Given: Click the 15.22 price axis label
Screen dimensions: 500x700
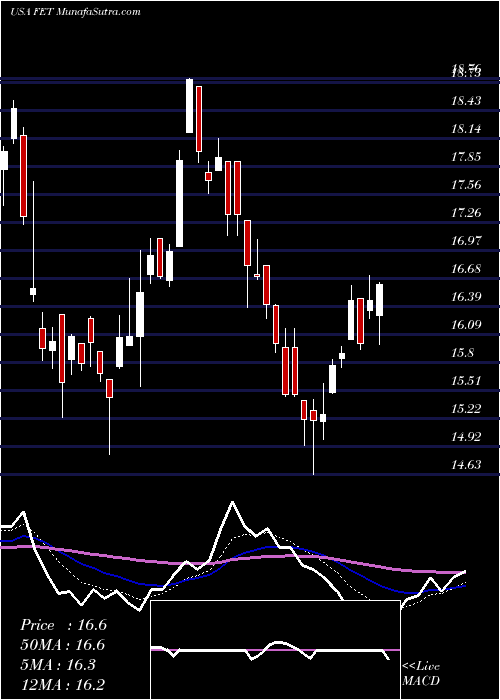Looking at the screenshot, I should point(467,409).
